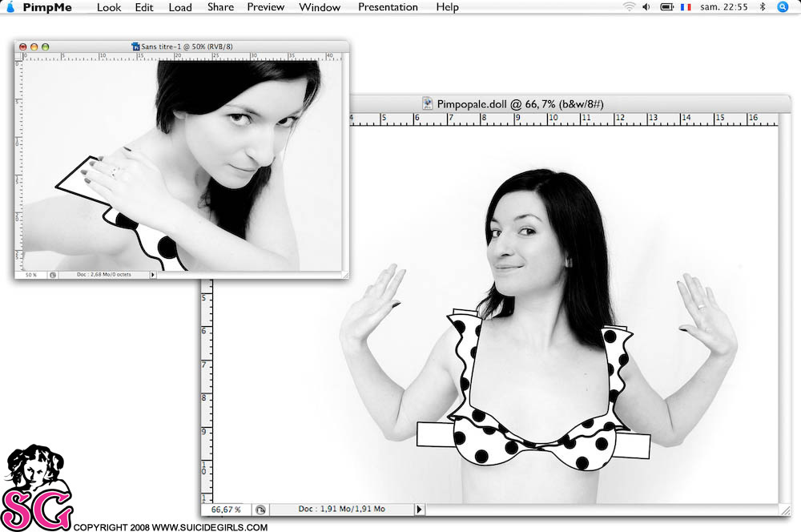Click the French flag input menu icon
The image size is (801, 532).
(686, 6)
